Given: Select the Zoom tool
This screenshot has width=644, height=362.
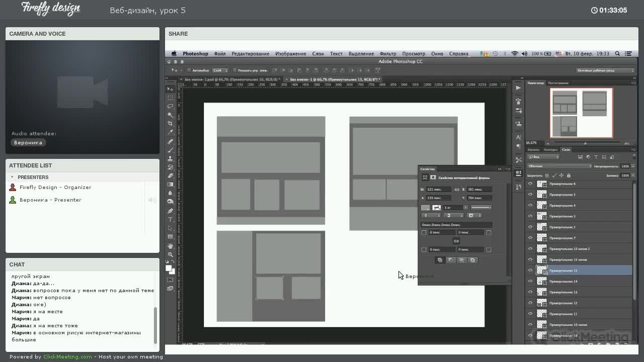Looking at the screenshot, I should (x=171, y=254).
